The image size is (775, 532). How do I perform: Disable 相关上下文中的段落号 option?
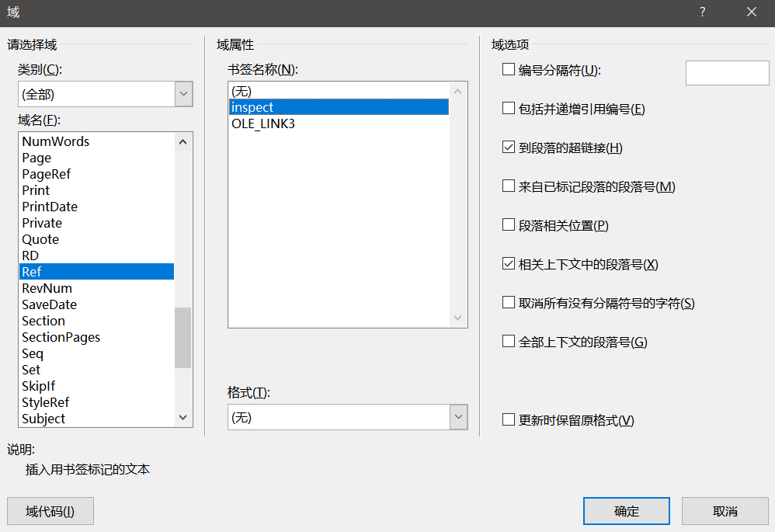(x=508, y=264)
